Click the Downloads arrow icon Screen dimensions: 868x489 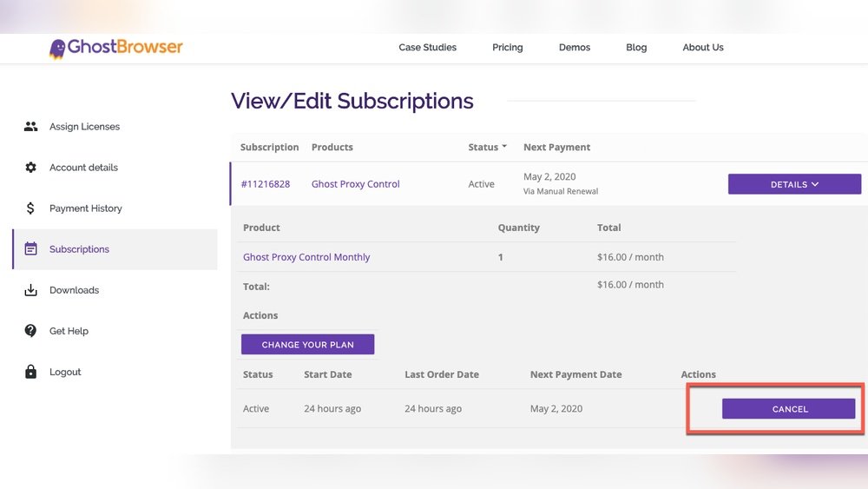pos(31,290)
